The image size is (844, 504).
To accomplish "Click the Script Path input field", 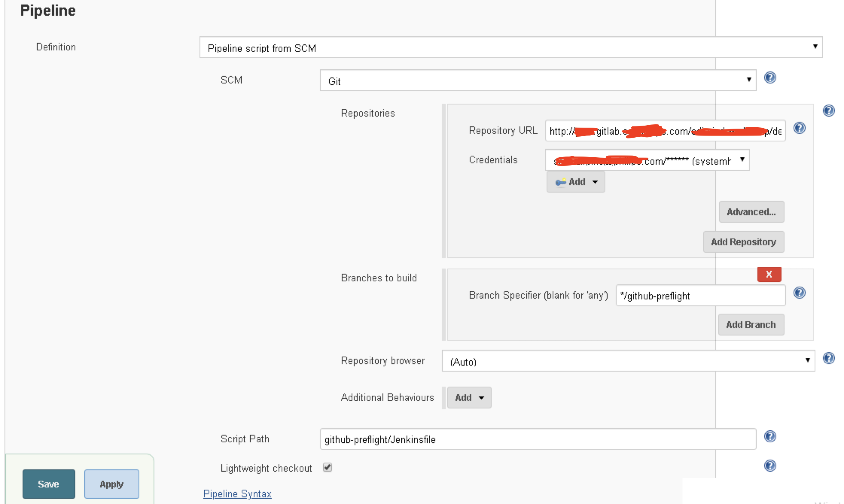I will [538, 439].
